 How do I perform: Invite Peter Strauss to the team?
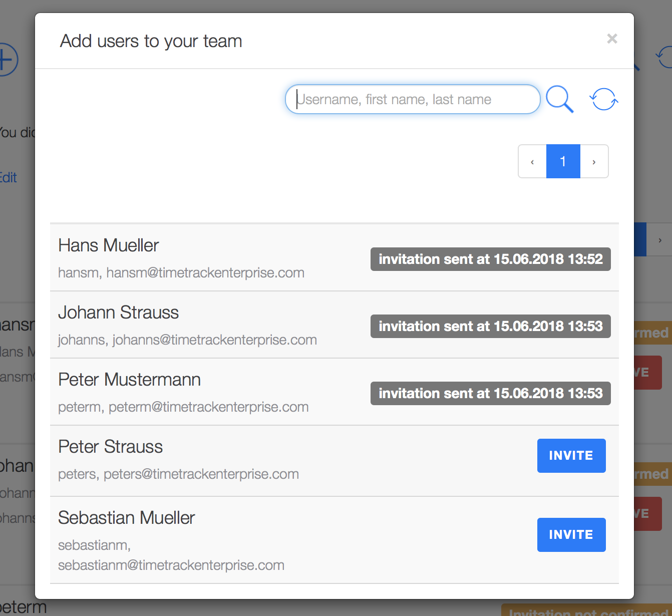point(571,456)
